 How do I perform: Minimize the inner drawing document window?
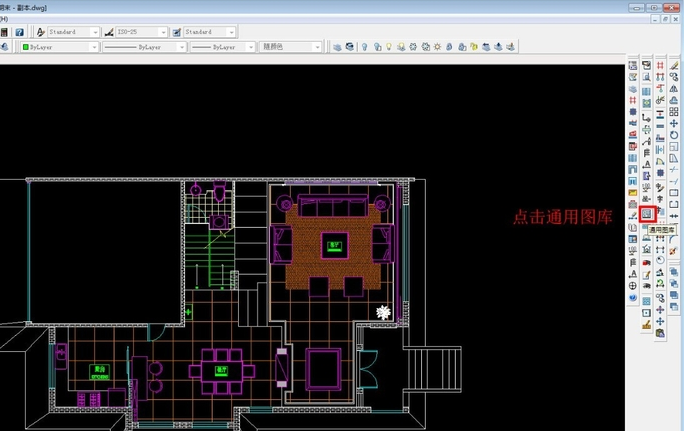655,19
